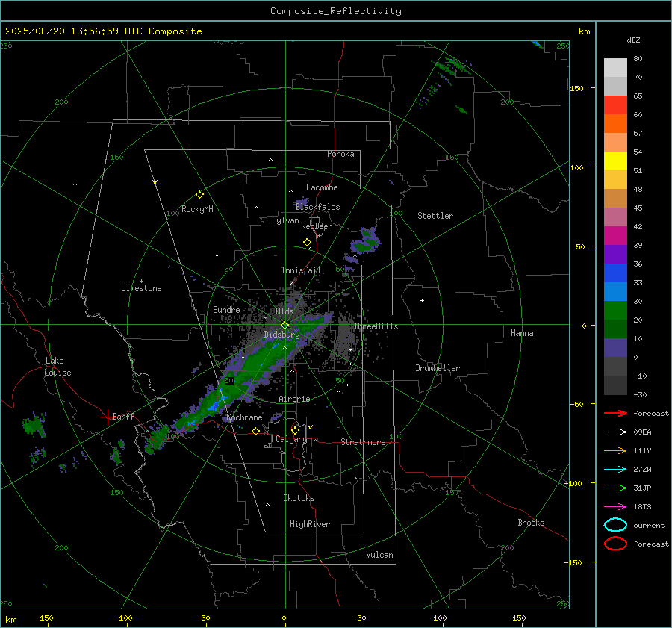672x628 pixels.
Task: Click the red forecast arrow in legend
Action: (x=615, y=413)
